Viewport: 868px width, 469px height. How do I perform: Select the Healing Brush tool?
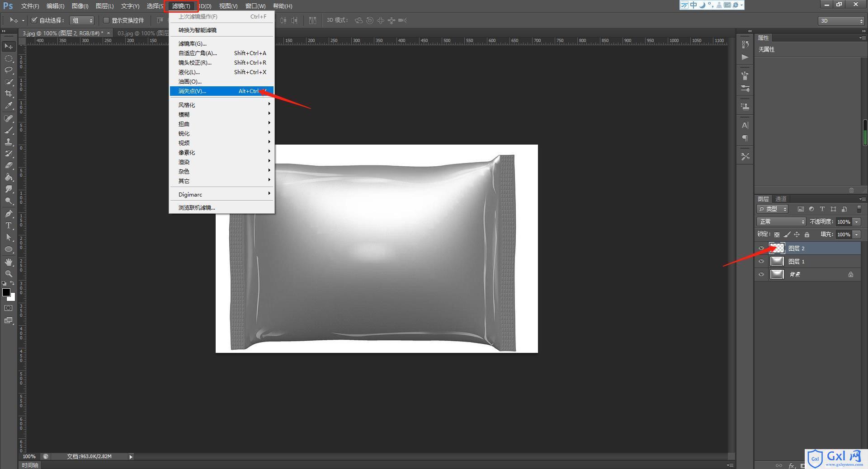9,118
